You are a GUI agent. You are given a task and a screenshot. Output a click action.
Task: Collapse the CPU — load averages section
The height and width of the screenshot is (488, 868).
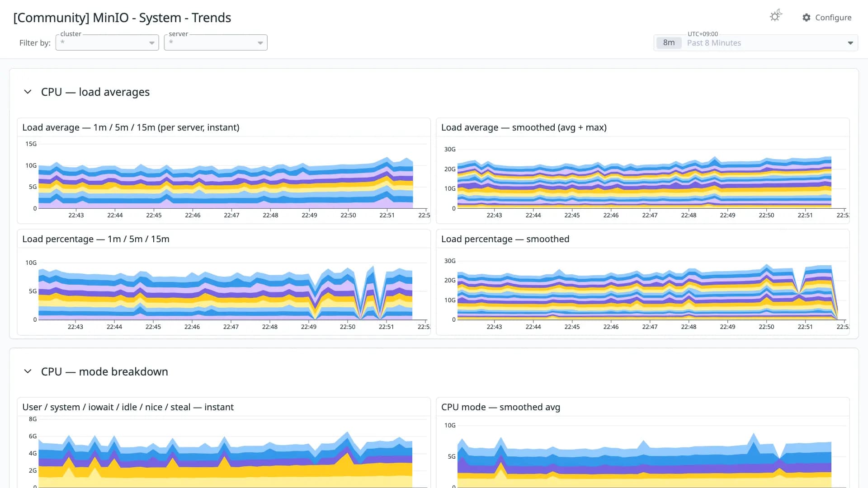click(x=28, y=92)
